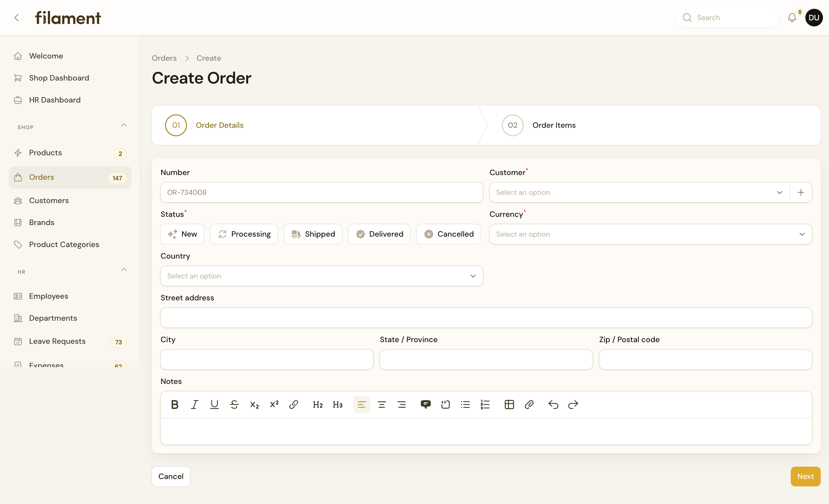Insert code block in Notes editor

click(446, 405)
